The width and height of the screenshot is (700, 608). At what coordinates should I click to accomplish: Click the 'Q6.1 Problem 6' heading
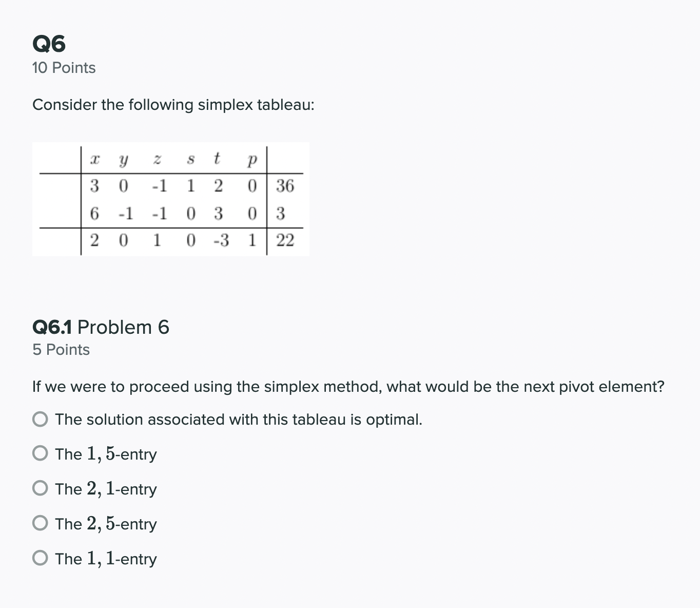pos(101,327)
